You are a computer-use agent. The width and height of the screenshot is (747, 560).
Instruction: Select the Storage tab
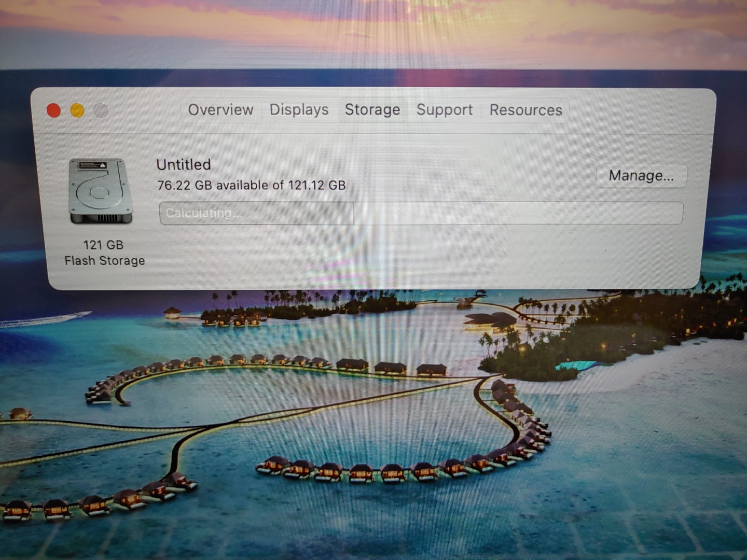tap(372, 110)
